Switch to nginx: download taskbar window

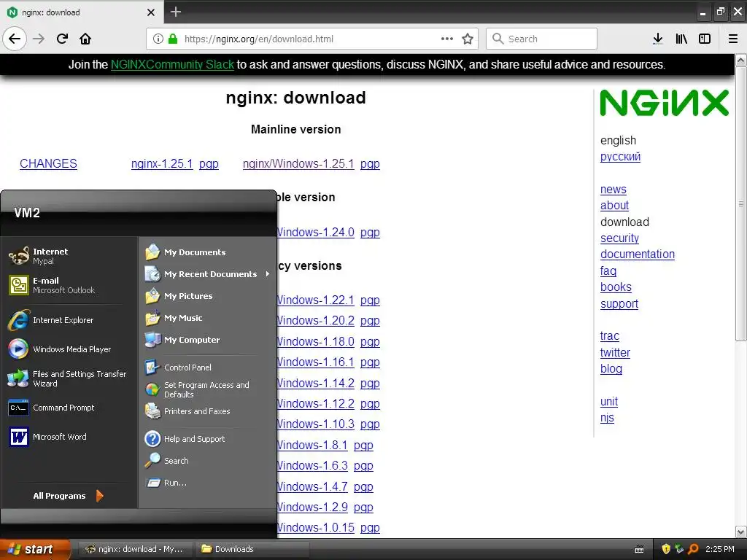(136, 549)
